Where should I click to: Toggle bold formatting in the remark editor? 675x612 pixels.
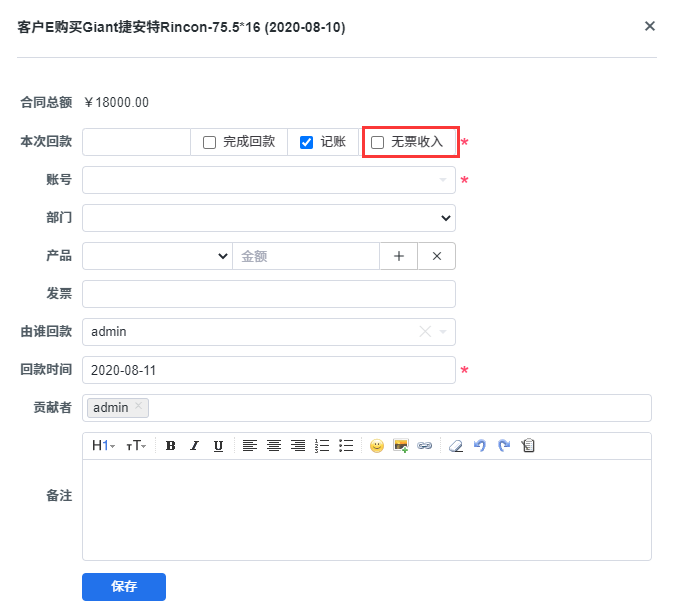(x=170, y=445)
